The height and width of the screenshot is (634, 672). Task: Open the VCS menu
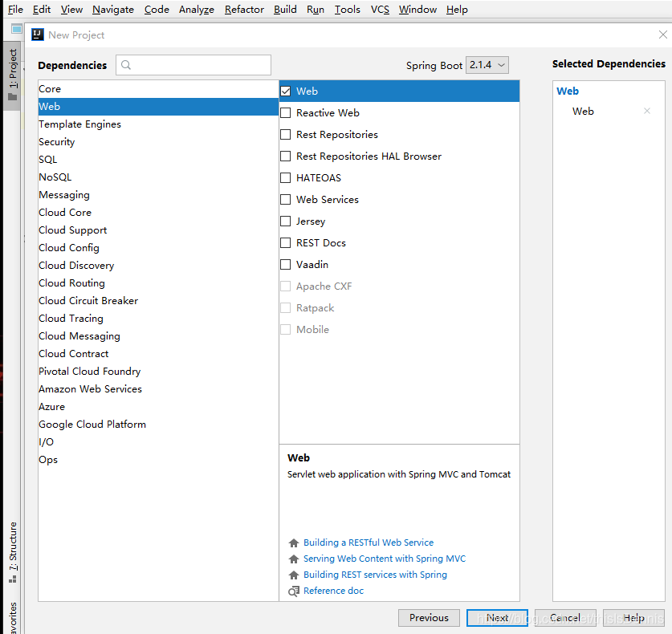(380, 10)
